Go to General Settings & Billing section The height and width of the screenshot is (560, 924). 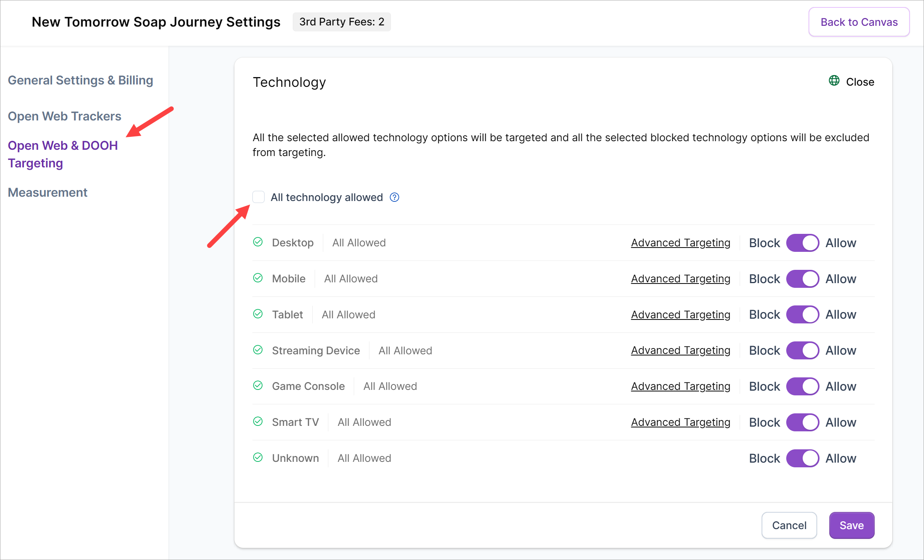click(80, 80)
